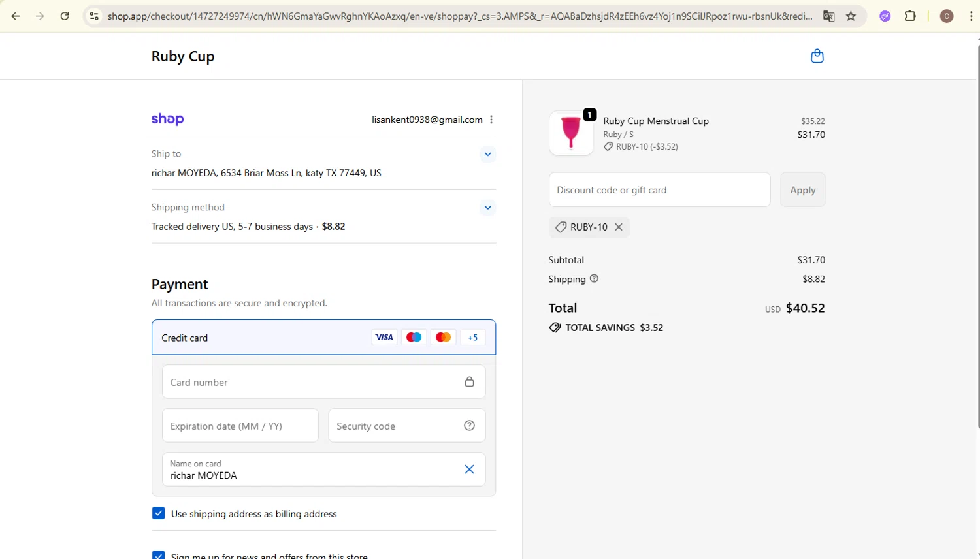
Task: Open the translate page icon
Action: click(x=828, y=16)
